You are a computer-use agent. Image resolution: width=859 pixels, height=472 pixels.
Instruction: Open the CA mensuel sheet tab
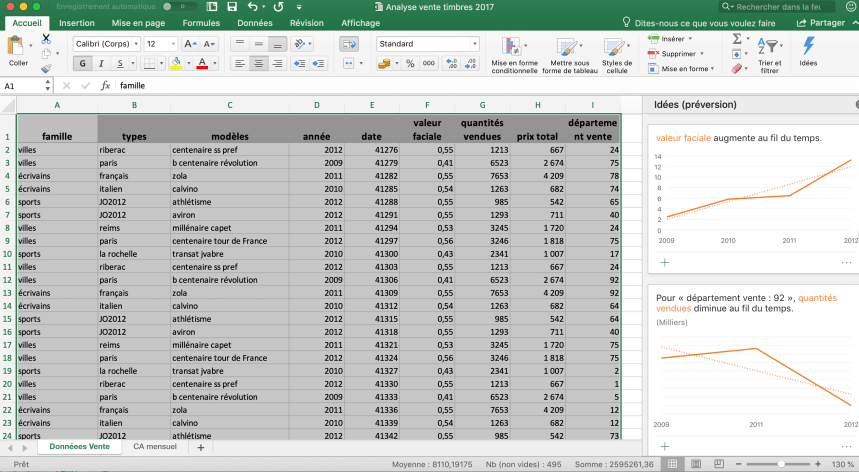click(x=155, y=447)
